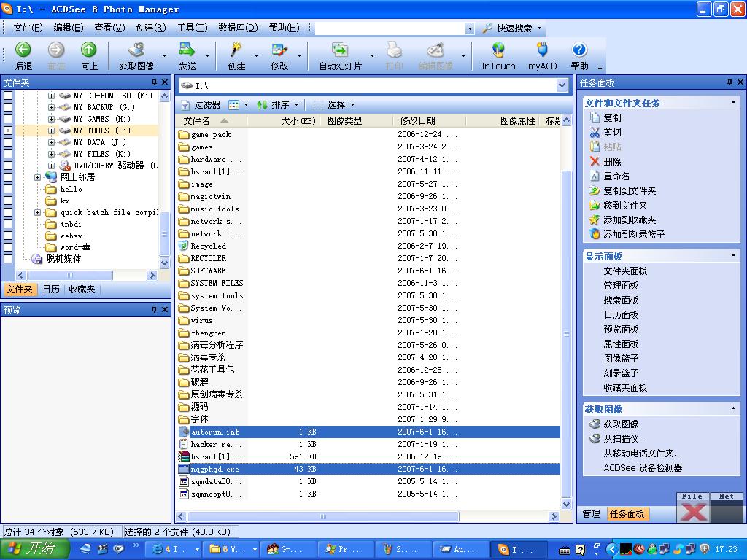Collapse the 显示面板 section

click(x=733, y=256)
